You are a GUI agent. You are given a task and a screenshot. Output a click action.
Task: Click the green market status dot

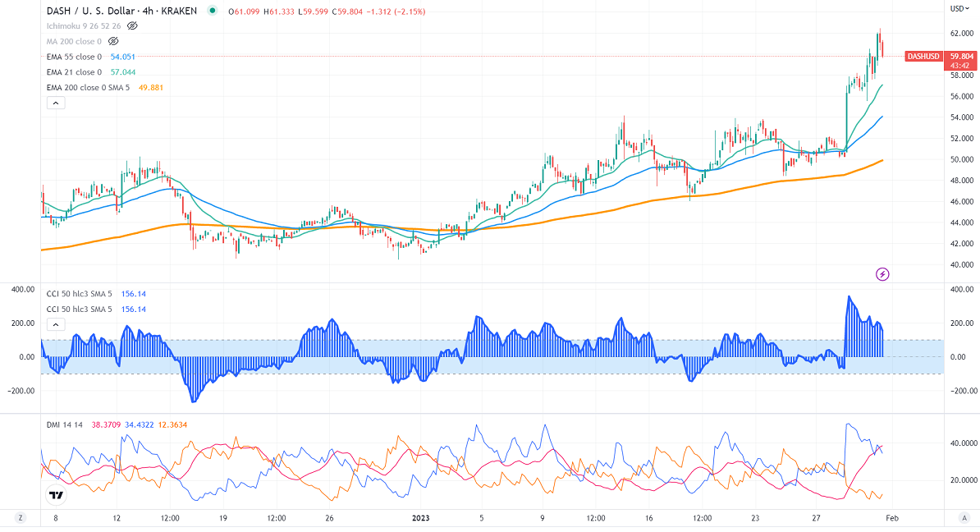213,11
